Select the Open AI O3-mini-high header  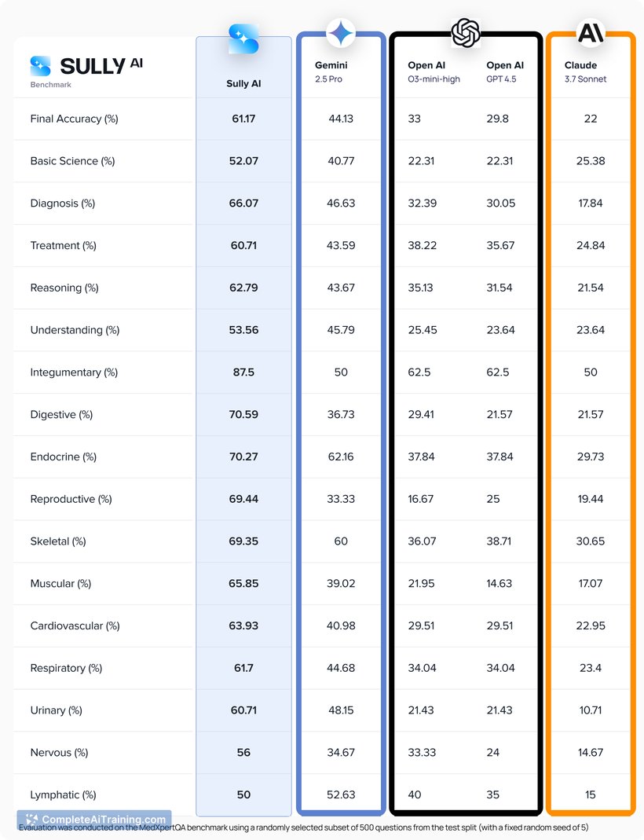coord(434,72)
